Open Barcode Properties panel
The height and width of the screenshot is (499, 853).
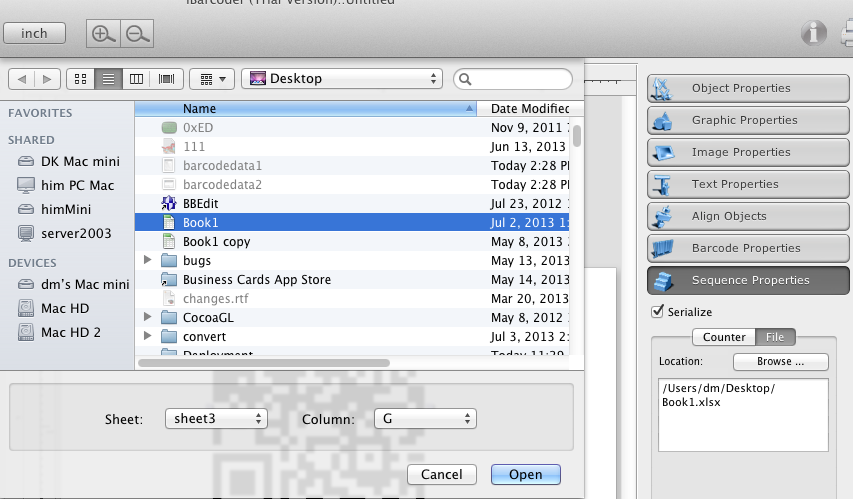point(749,248)
